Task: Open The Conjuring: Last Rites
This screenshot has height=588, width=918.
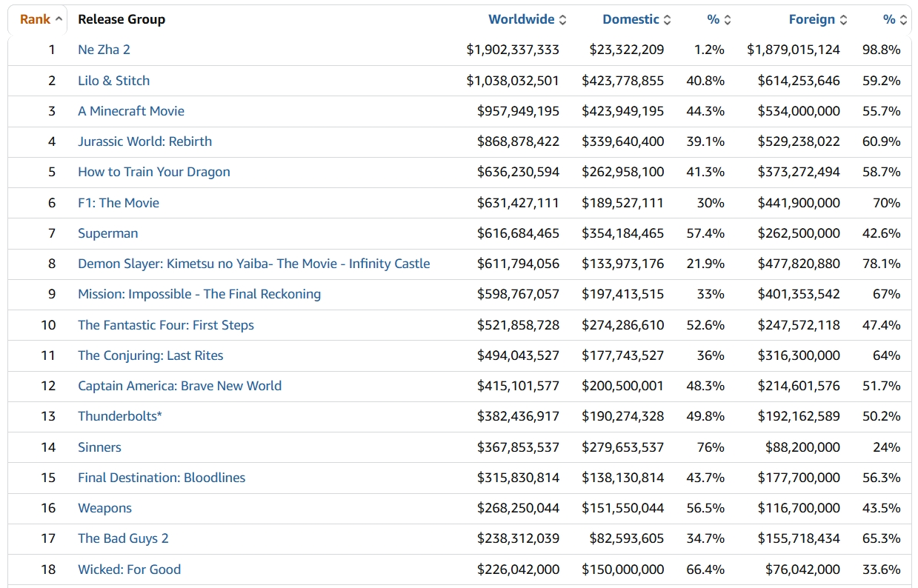Action: pos(150,355)
